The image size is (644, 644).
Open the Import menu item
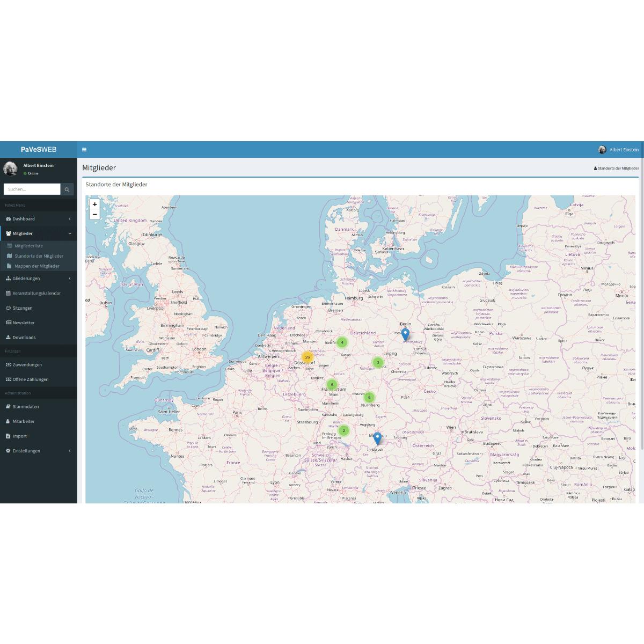(39, 436)
